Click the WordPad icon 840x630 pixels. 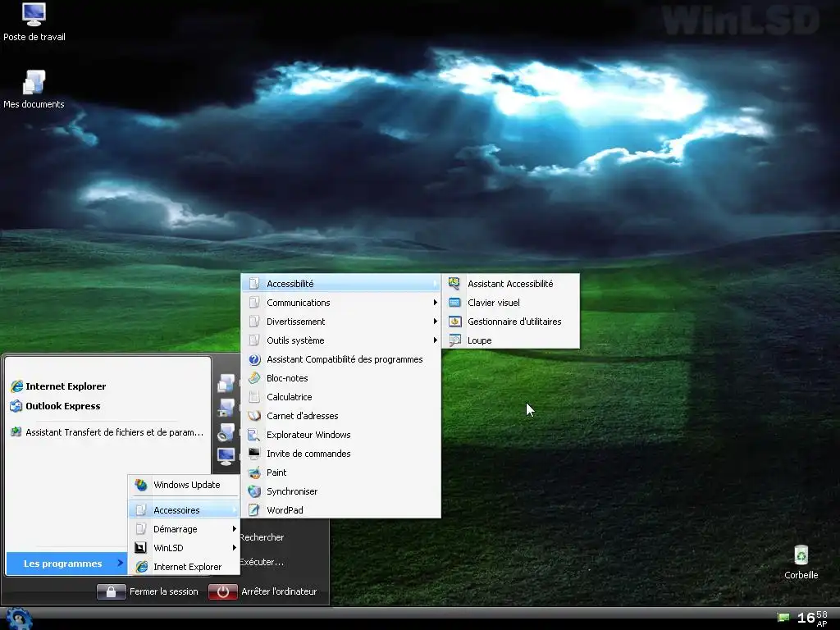pyautogui.click(x=254, y=510)
